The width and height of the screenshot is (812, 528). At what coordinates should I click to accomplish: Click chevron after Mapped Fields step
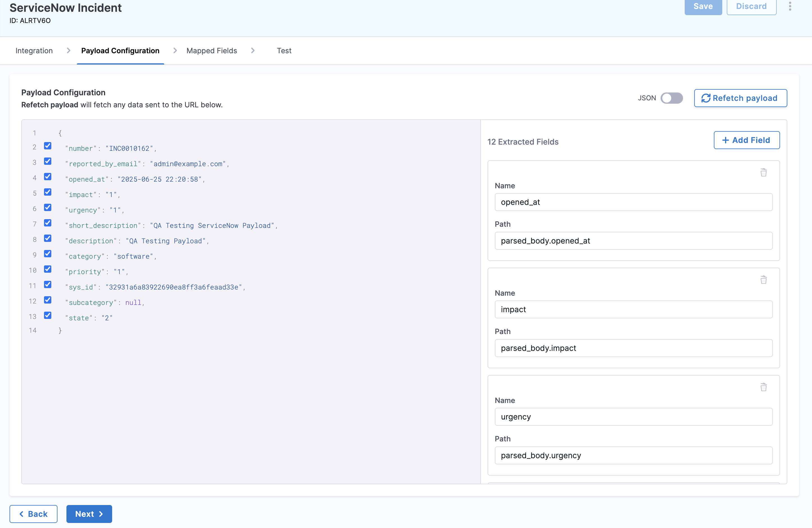(253, 50)
